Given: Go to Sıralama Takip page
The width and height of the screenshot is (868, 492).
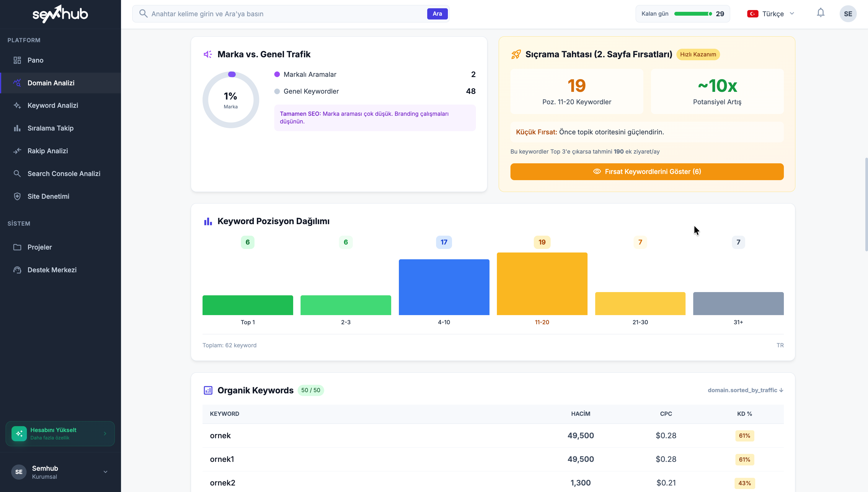Looking at the screenshot, I should pyautogui.click(x=50, y=128).
